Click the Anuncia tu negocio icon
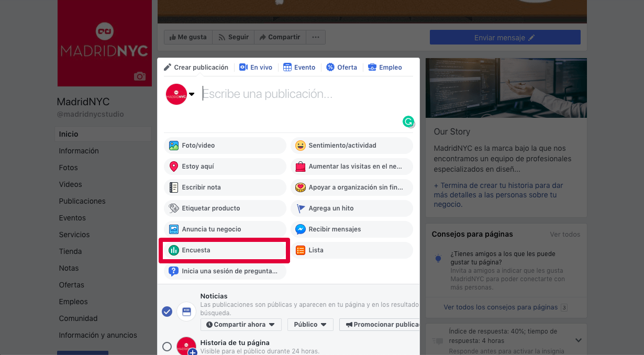This screenshot has width=644, height=355. [x=174, y=229]
